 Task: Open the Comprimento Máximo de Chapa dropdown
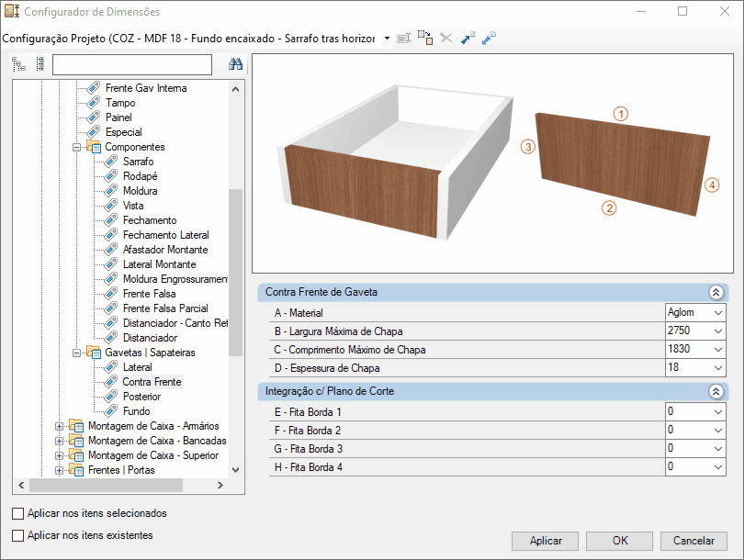(718, 350)
